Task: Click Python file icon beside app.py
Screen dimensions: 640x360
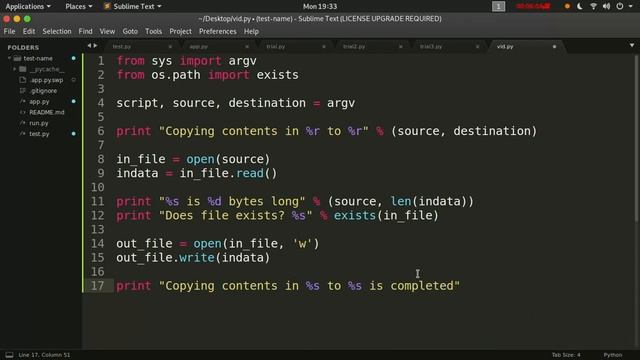Action: [23, 101]
